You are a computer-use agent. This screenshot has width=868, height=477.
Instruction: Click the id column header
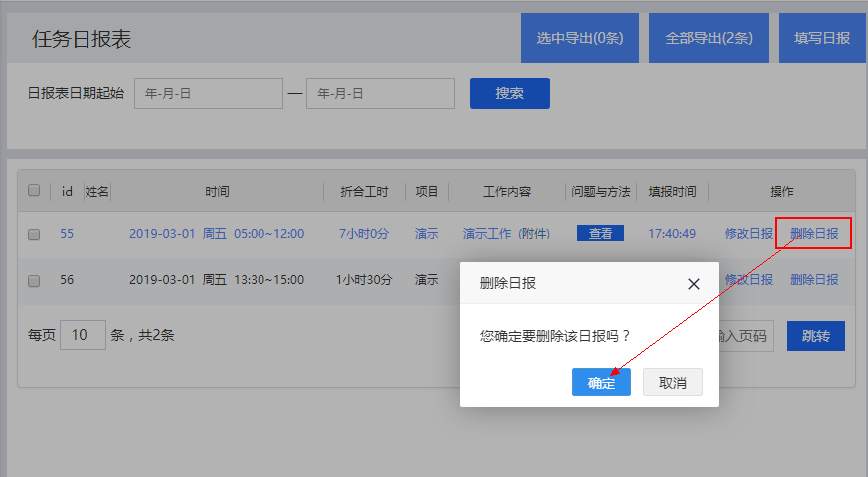tap(67, 192)
